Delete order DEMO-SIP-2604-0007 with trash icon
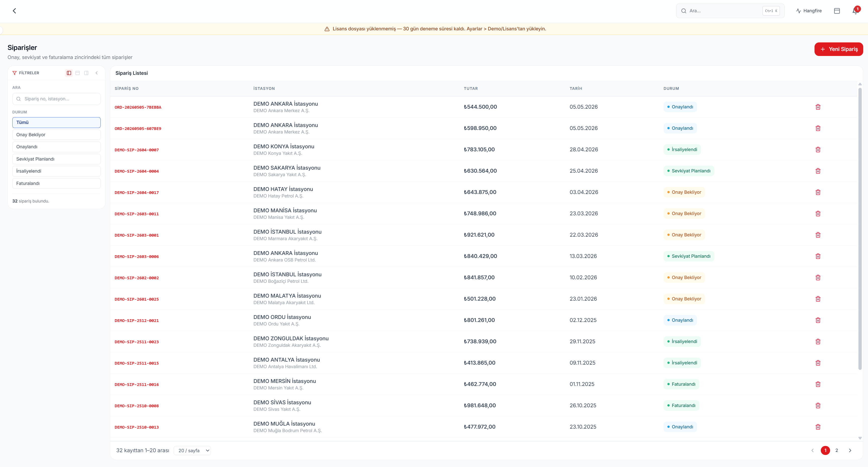 coord(818,150)
